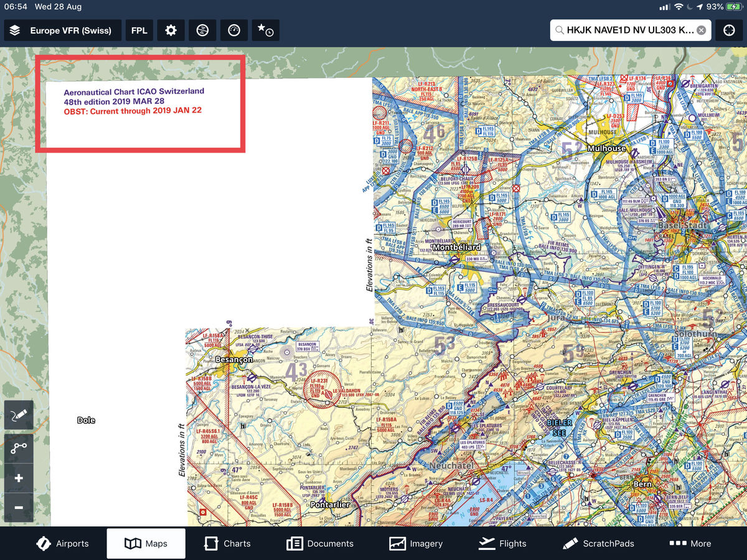This screenshot has height=560, width=747.
Task: Open the Imagery tab
Action: coord(416,543)
